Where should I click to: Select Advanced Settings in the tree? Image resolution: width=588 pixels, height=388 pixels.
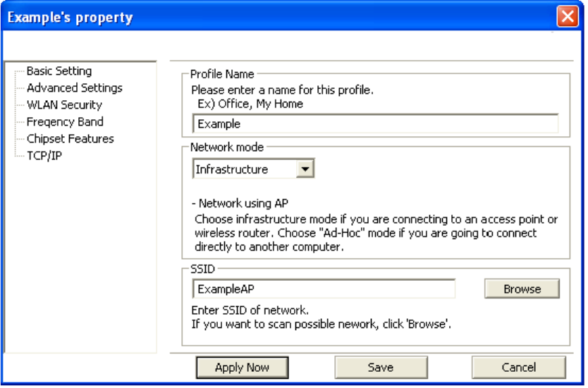(x=75, y=87)
